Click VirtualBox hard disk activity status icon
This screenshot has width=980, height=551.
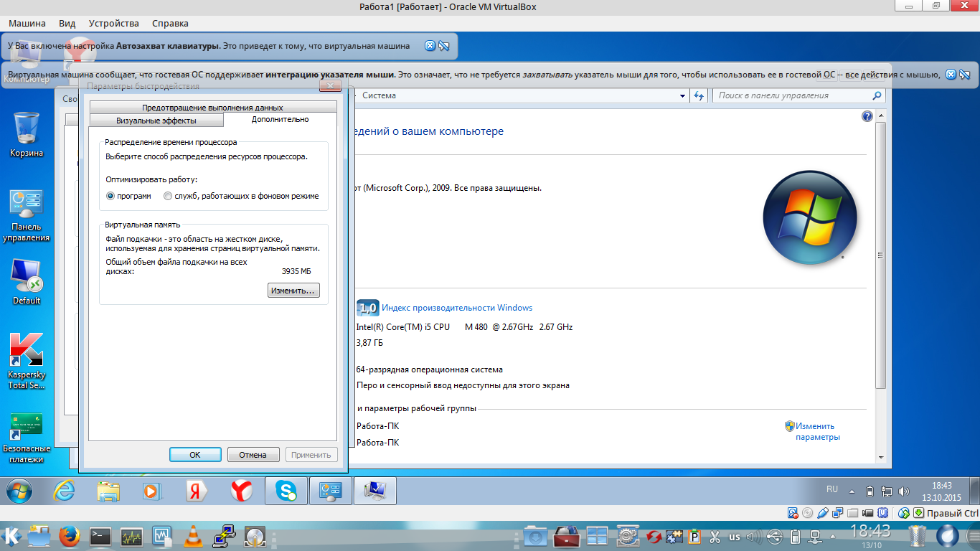coord(793,513)
